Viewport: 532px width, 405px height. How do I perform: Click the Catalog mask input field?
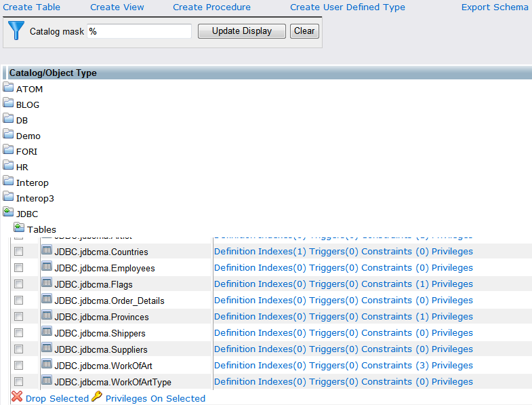coord(139,31)
